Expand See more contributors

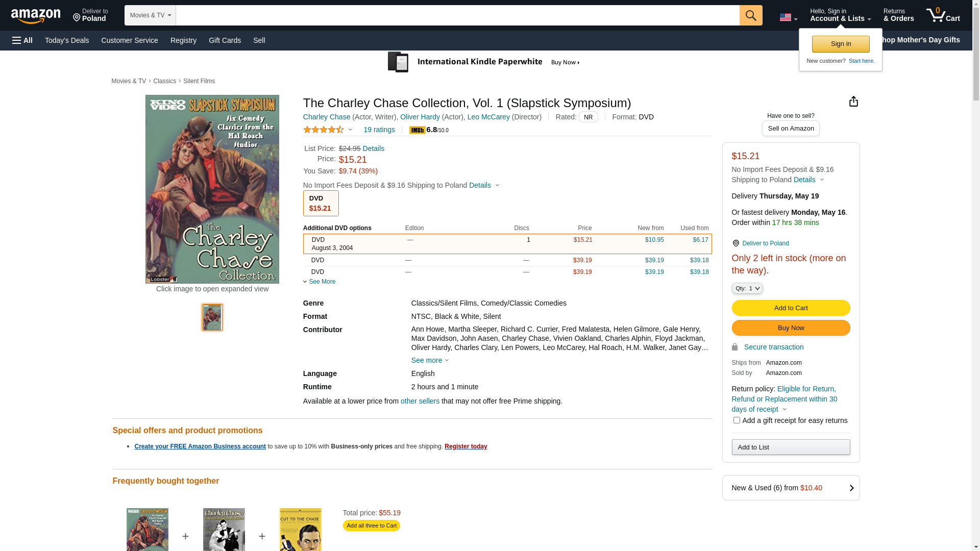tap(430, 360)
